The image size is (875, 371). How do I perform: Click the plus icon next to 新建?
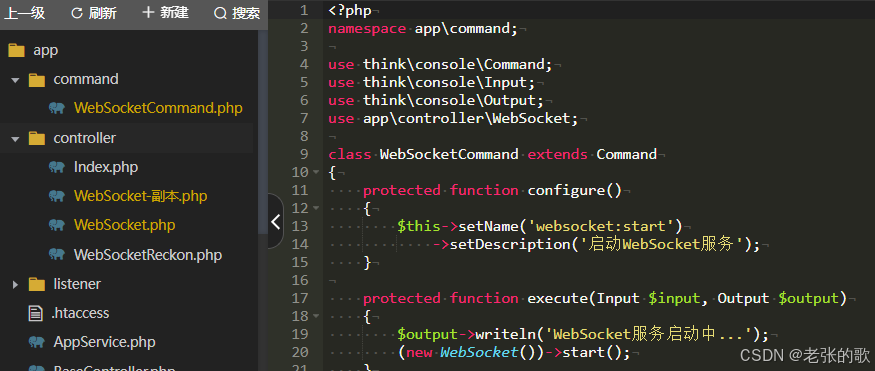point(148,12)
